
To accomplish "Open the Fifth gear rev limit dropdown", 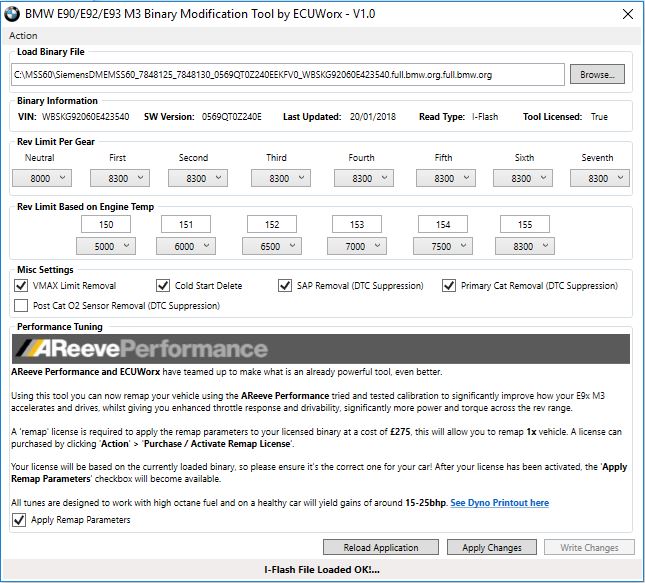I will coord(445,178).
